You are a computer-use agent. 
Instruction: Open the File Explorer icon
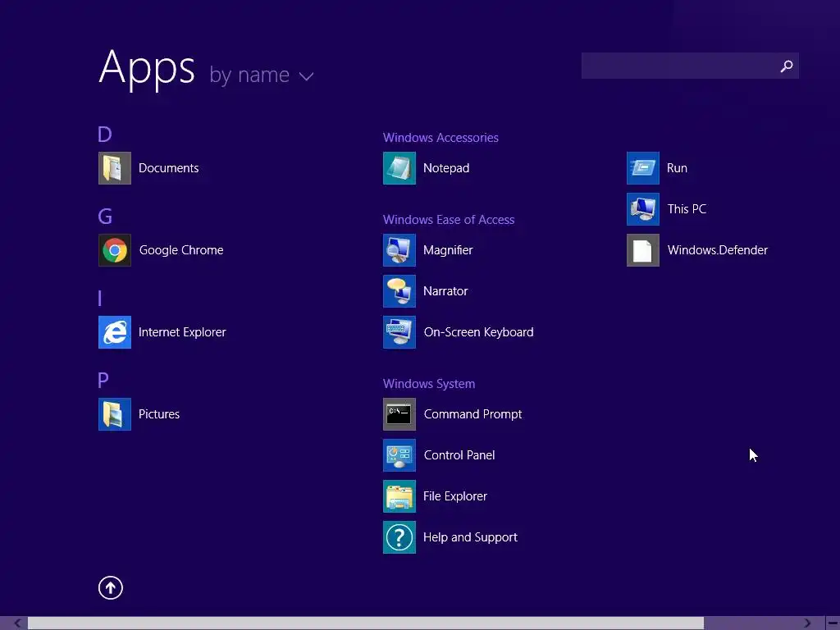coord(399,496)
